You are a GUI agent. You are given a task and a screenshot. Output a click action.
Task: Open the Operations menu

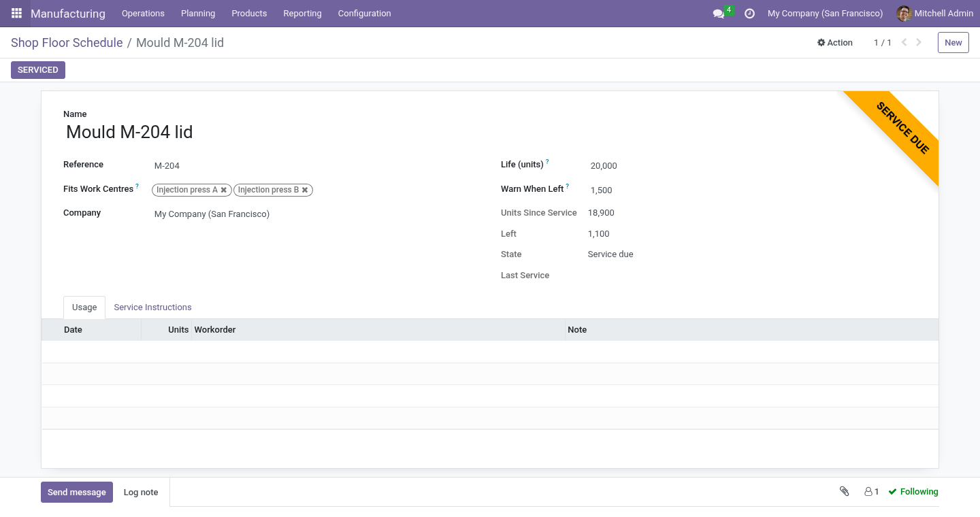pyautogui.click(x=143, y=14)
